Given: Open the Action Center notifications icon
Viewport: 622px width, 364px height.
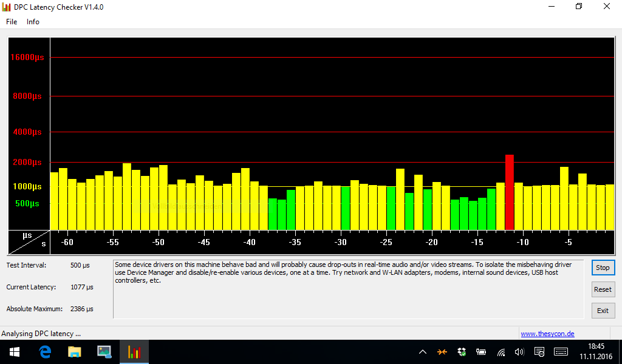Looking at the screenshot, I should coord(539,352).
